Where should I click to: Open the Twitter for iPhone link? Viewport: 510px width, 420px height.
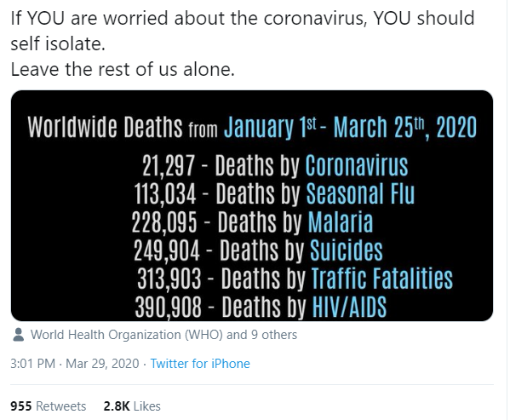point(200,364)
